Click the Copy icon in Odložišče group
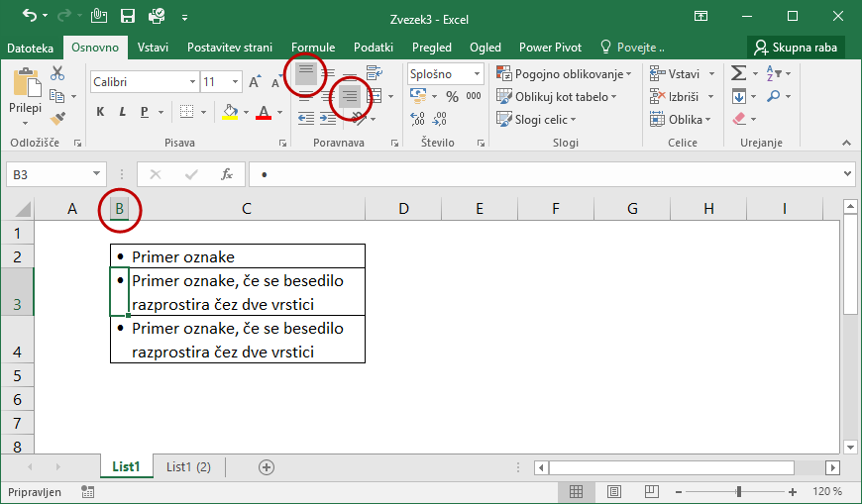Screen dimensions: 862x504 click(56, 96)
